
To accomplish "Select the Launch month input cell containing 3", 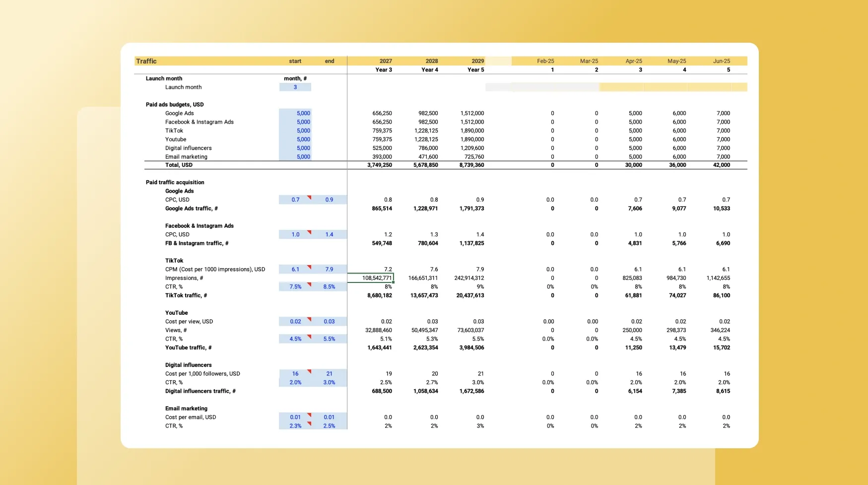I will tap(295, 87).
